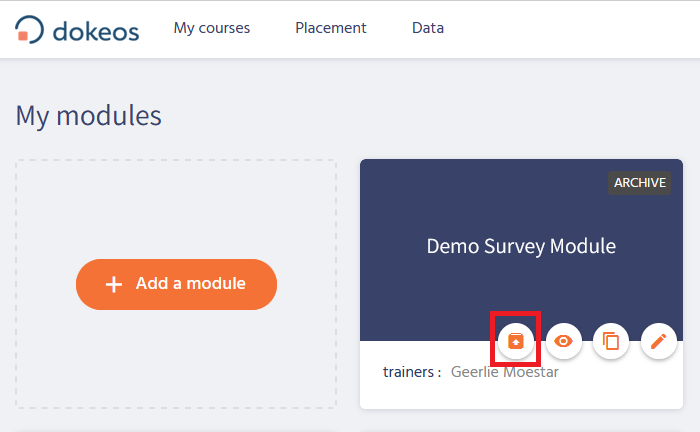Screen dimensions: 700x432
Task: Preview the module with the eye icon
Action: [563, 341]
